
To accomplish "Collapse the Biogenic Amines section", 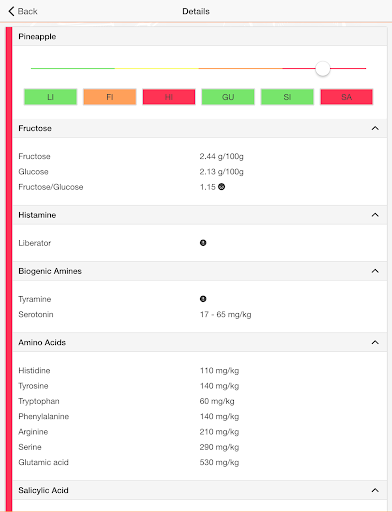I will pyautogui.click(x=375, y=271).
